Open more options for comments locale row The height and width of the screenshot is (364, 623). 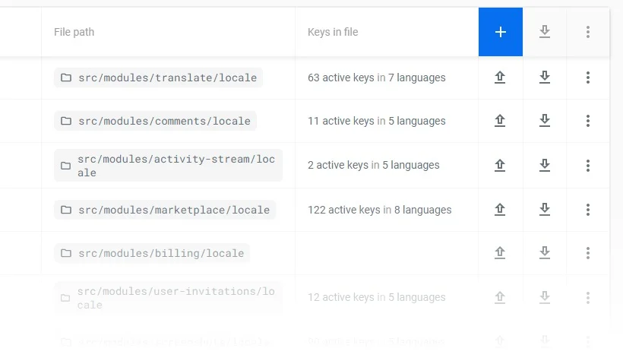588,121
